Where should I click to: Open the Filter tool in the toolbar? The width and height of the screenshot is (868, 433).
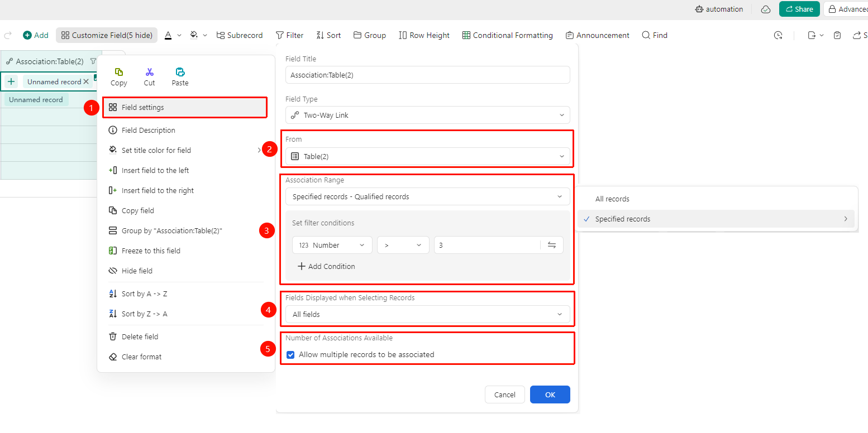tap(289, 35)
